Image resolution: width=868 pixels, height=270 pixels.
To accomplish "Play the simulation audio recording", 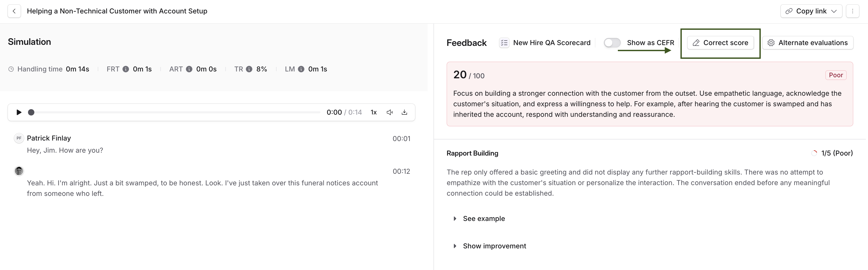I will (x=19, y=112).
